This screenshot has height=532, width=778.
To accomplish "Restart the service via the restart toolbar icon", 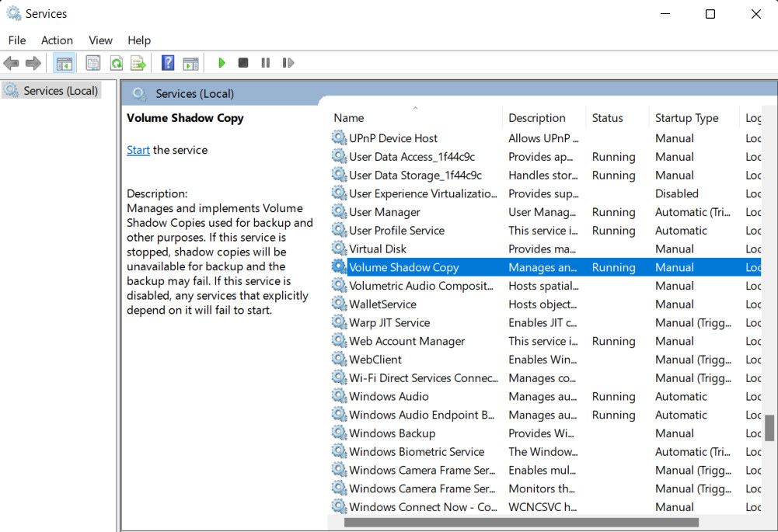I will [288, 63].
